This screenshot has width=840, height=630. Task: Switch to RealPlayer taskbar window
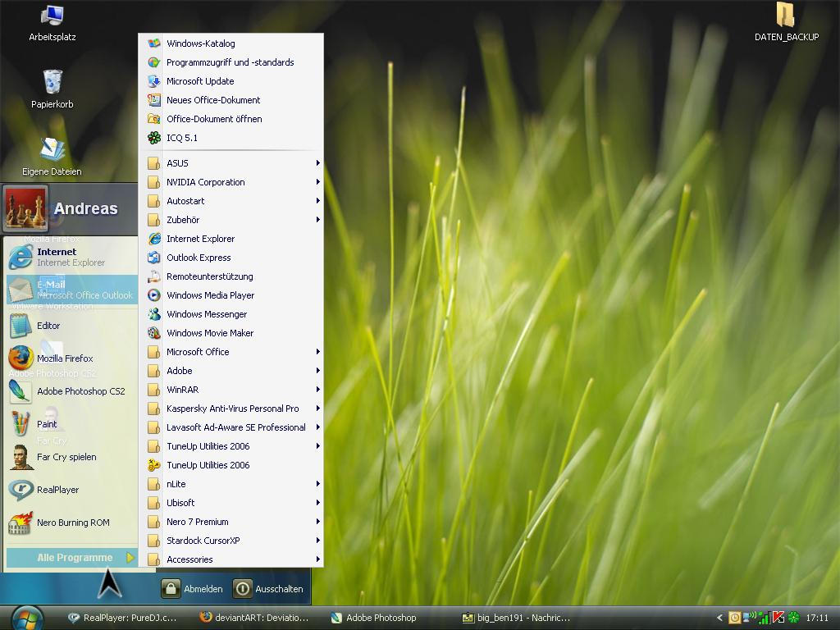[x=122, y=618]
